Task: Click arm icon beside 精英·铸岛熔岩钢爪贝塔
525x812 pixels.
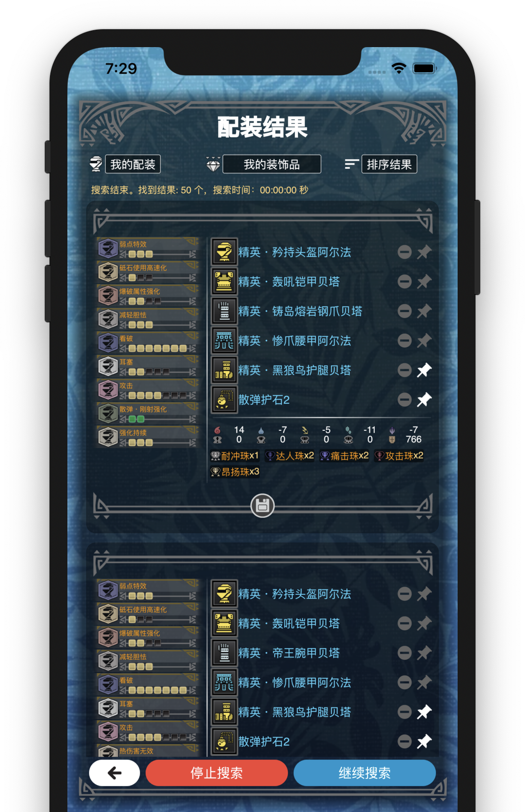Action: pos(224,311)
